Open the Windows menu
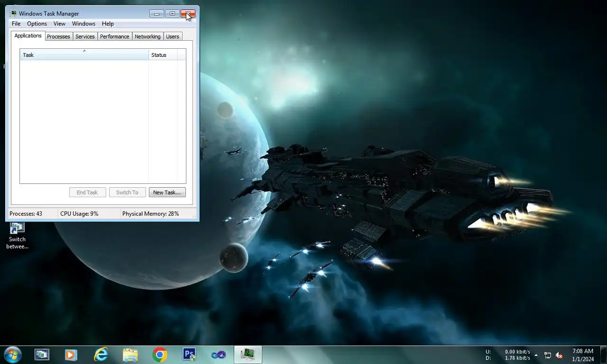The image size is (607, 364). coord(83,24)
